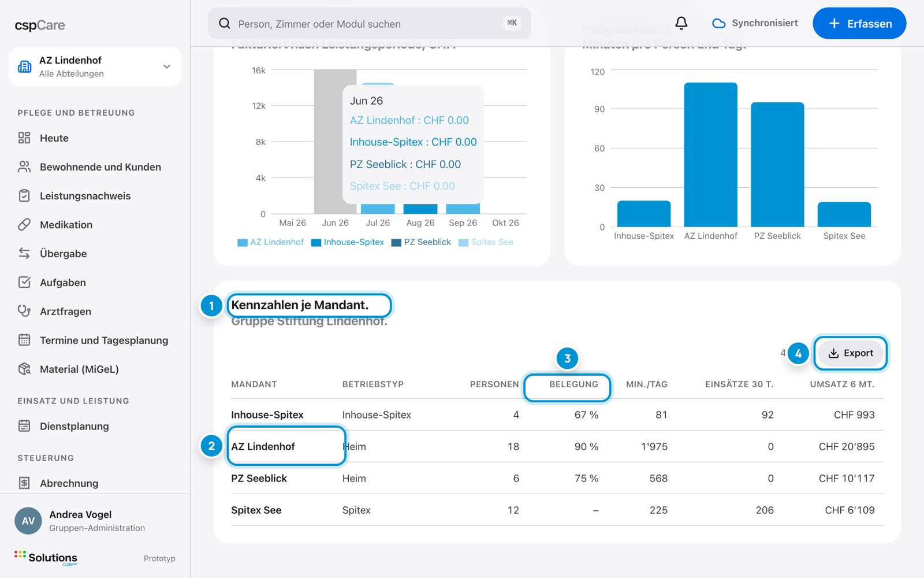Click the Export button
This screenshot has width=924, height=578.
point(850,353)
